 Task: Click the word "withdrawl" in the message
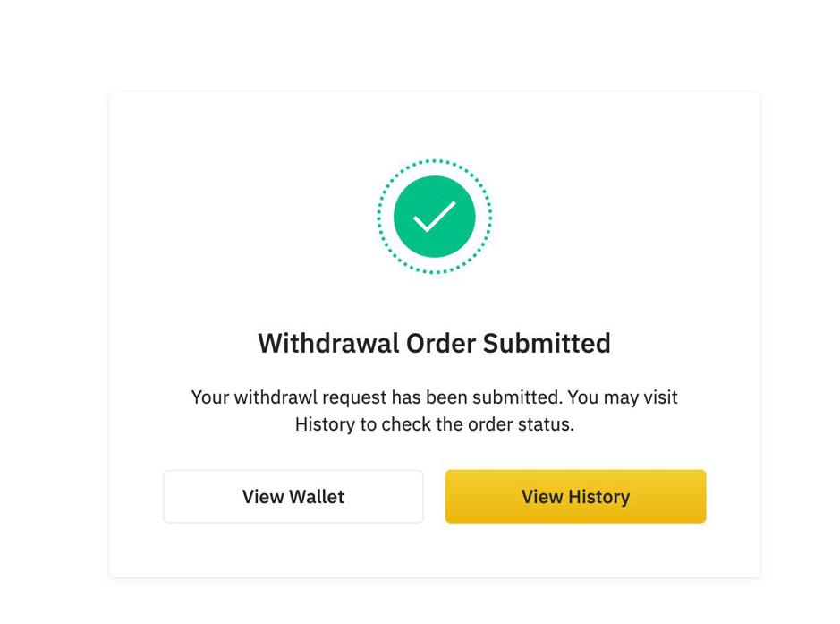[276, 397]
